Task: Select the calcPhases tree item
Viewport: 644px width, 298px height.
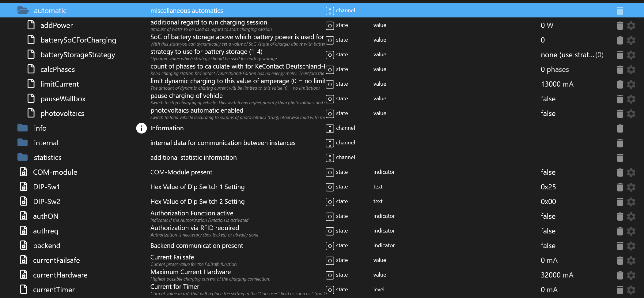Action: click(x=58, y=69)
